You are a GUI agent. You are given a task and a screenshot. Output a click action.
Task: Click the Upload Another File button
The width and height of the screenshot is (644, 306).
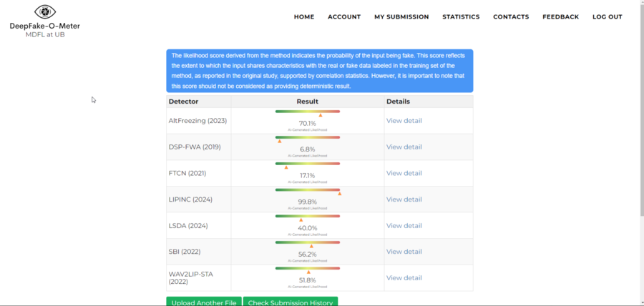pos(203,302)
